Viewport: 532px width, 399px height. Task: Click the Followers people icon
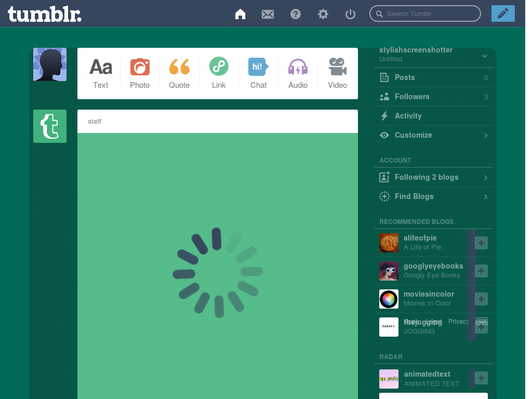(x=384, y=97)
